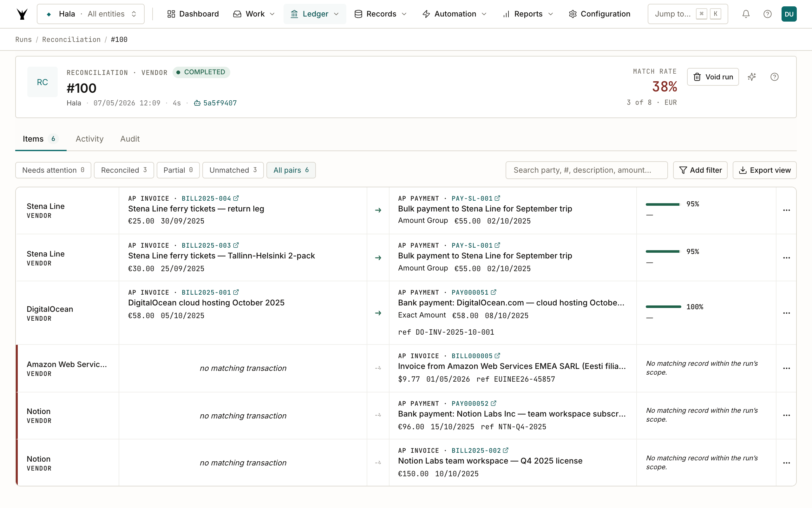Open external link icon for BILL2025-004
This screenshot has height=508, width=812.
pyautogui.click(x=236, y=198)
